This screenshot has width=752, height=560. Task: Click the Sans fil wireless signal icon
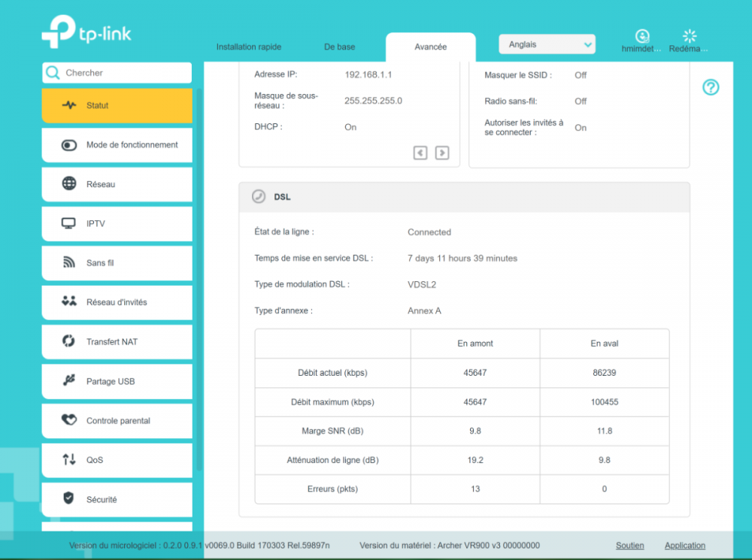pos(69,263)
